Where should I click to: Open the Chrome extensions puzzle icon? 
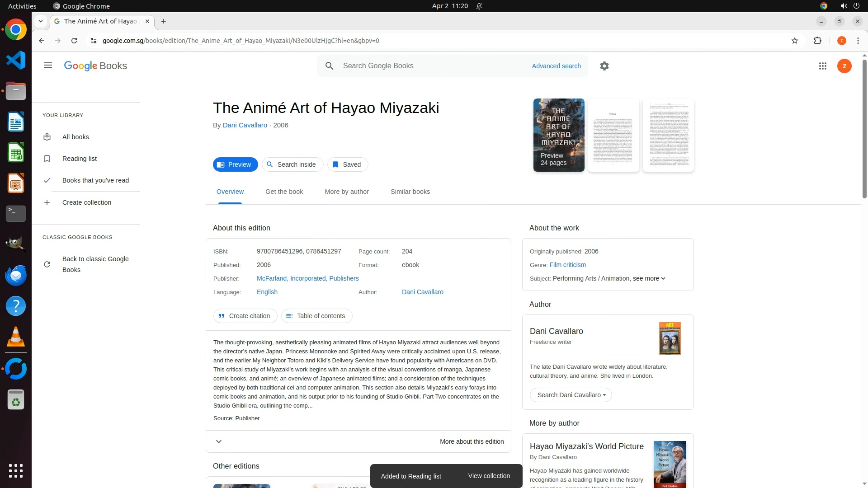coord(817,41)
